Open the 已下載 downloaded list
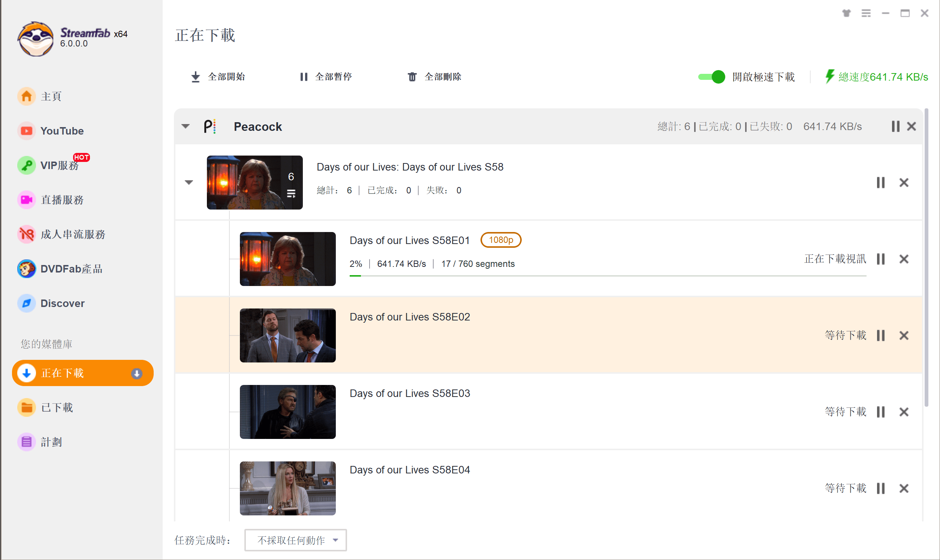This screenshot has height=560, width=940. [x=57, y=407]
